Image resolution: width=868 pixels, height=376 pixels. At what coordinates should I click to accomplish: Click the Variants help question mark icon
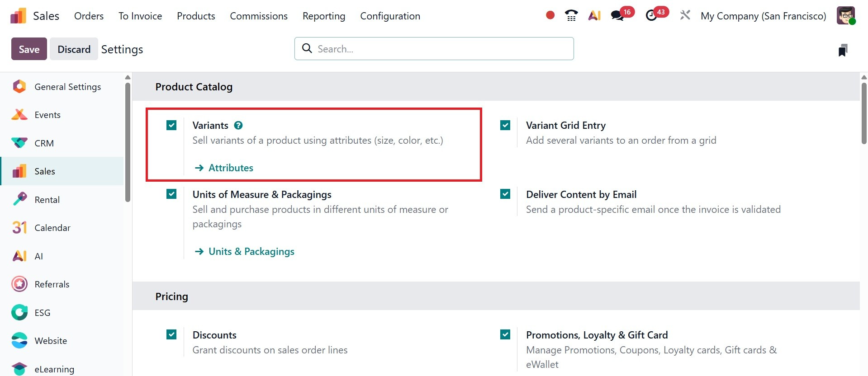pos(238,126)
